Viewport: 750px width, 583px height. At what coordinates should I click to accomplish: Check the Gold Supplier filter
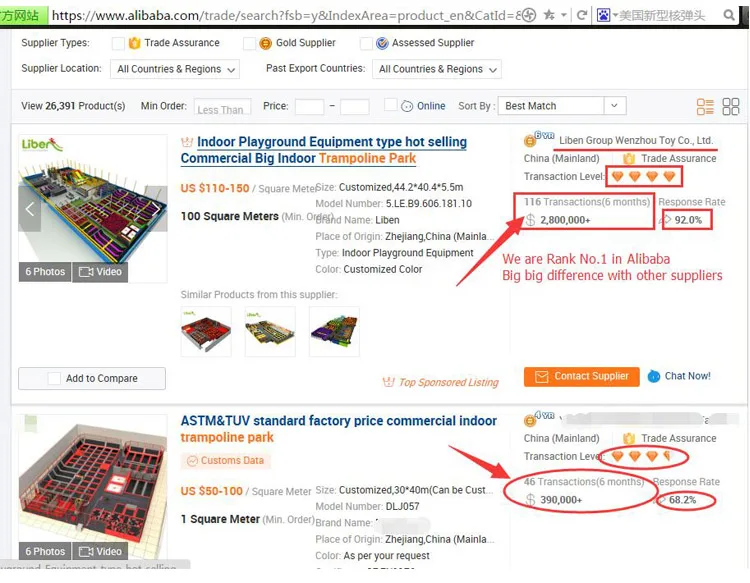click(x=249, y=44)
